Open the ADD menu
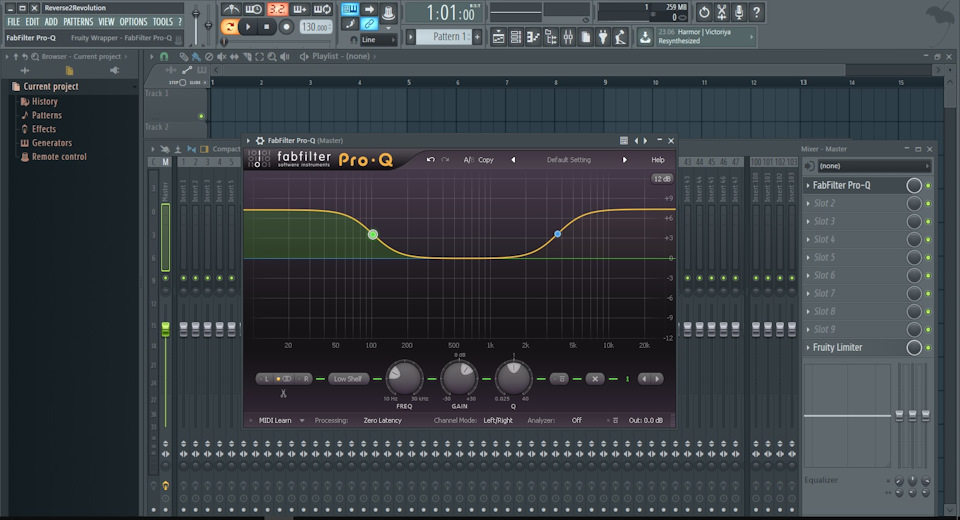 51,21
